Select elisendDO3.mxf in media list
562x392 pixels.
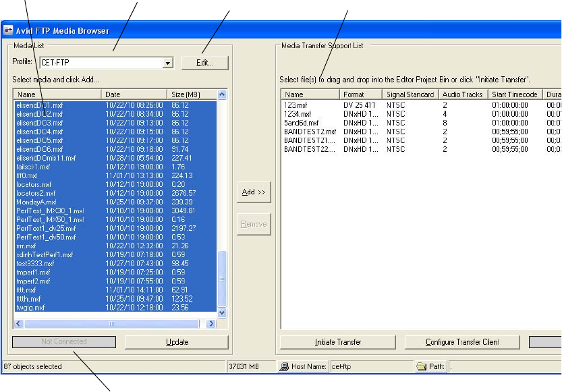pos(115,123)
